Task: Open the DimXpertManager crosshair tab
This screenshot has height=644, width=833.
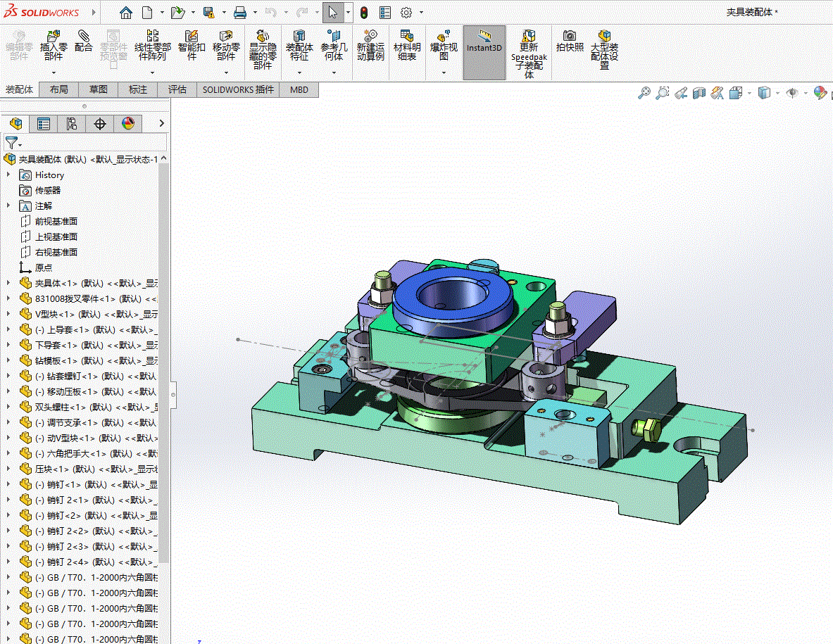Action: [x=100, y=124]
